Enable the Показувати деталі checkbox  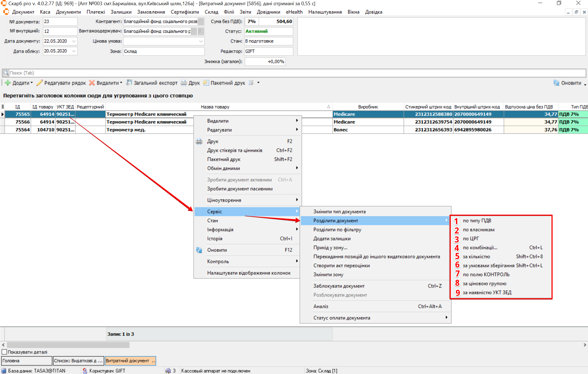[x=4, y=352]
